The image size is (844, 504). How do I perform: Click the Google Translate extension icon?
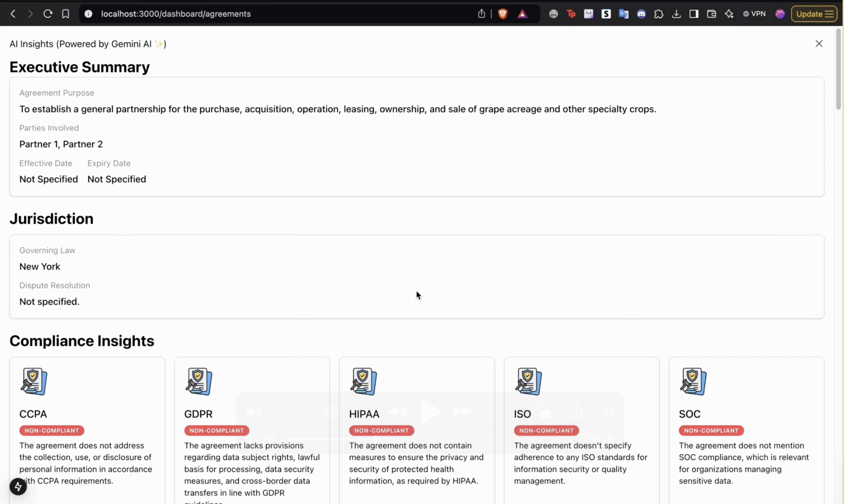click(623, 14)
